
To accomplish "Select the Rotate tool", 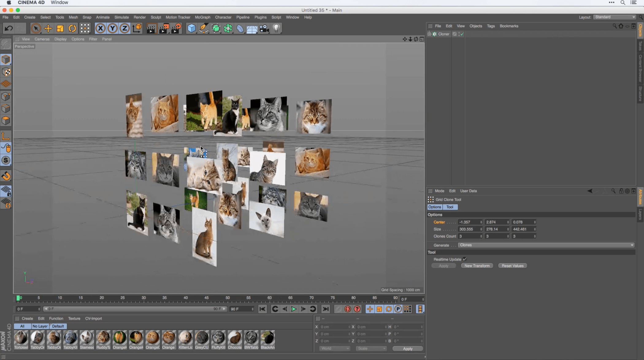I will coord(72,29).
